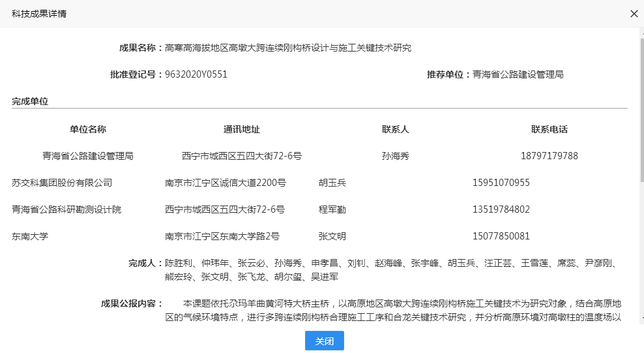Close the 科技成果详情 dialog with X icon

pyautogui.click(x=634, y=14)
